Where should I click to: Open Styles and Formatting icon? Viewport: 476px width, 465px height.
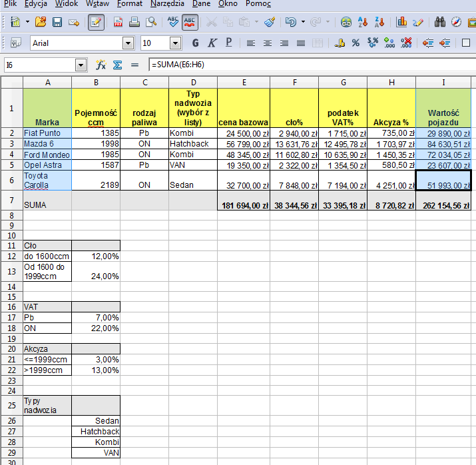pyautogui.click(x=16, y=43)
